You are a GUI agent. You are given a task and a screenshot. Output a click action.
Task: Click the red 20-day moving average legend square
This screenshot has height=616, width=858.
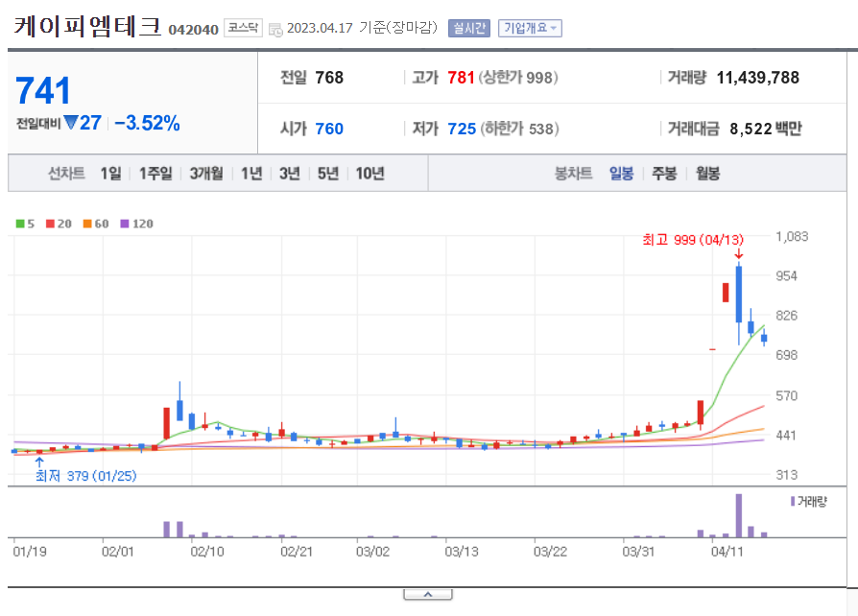50,224
